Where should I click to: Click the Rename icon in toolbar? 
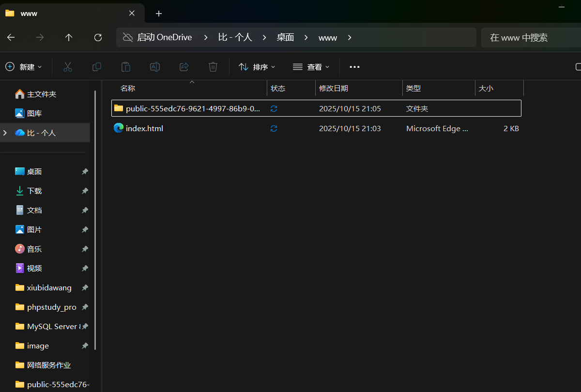tap(155, 67)
